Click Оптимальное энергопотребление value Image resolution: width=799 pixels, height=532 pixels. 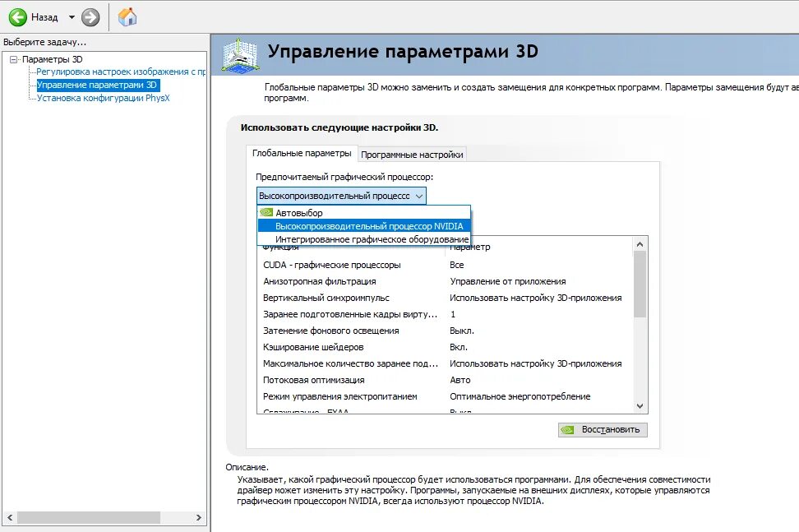pyautogui.click(x=520, y=396)
